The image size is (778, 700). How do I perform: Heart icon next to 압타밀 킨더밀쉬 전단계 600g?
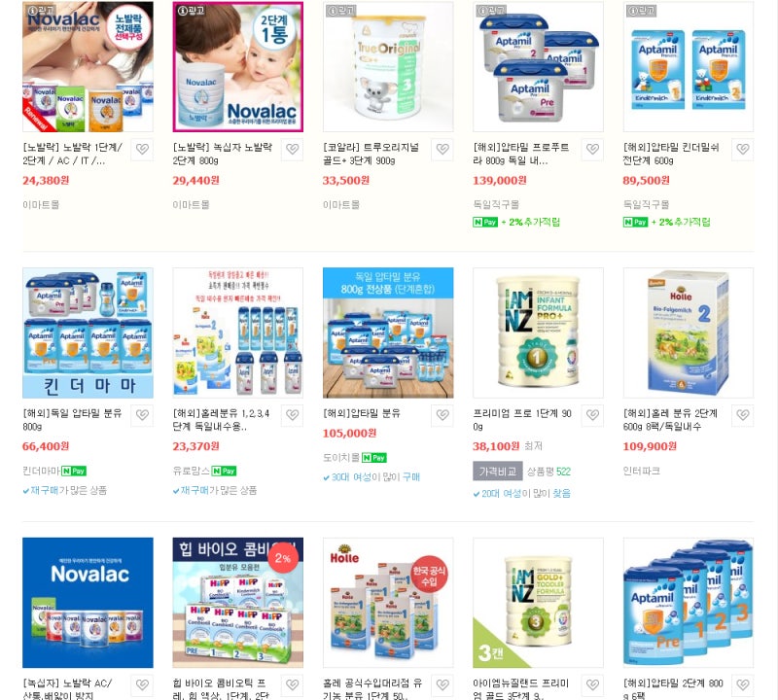point(743,150)
